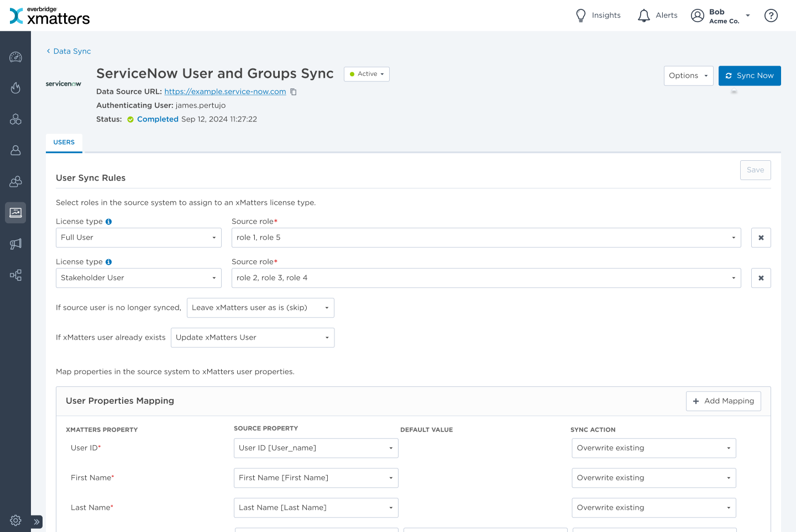Click the info icon beside first License type
This screenshot has height=532, width=796.
[109, 222]
